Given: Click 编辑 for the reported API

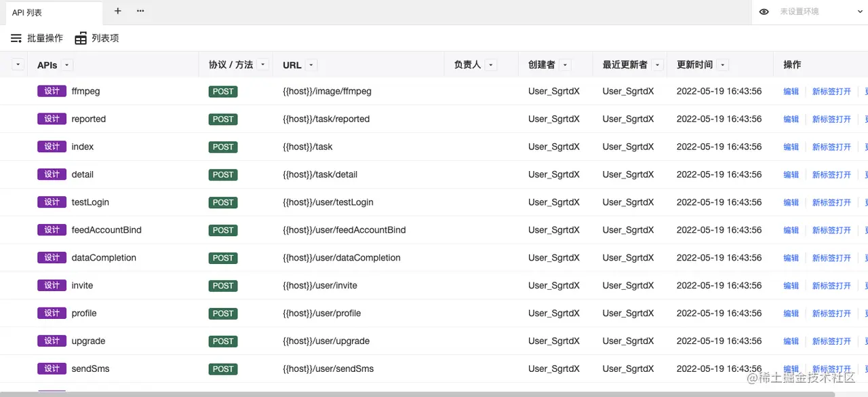Looking at the screenshot, I should pyautogui.click(x=791, y=119).
